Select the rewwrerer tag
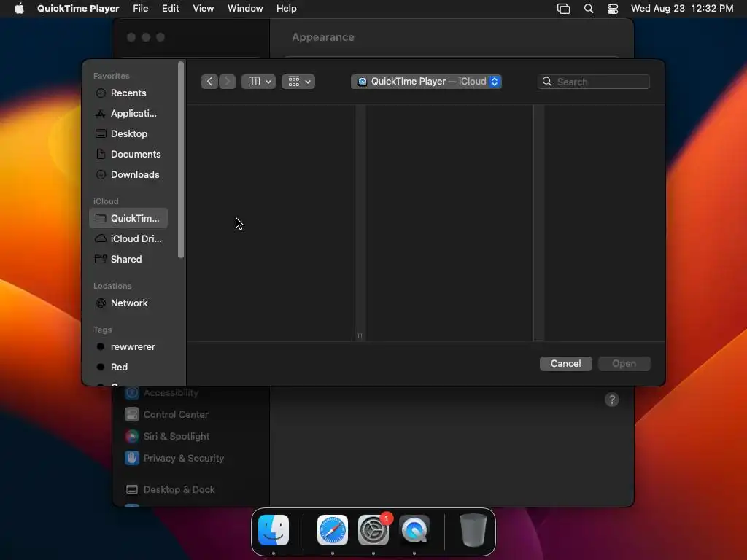747x560 pixels. [x=128, y=346]
